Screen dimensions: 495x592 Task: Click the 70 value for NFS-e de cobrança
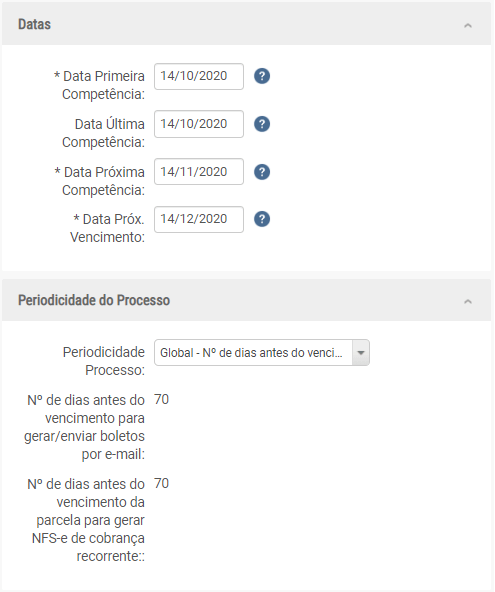161,484
